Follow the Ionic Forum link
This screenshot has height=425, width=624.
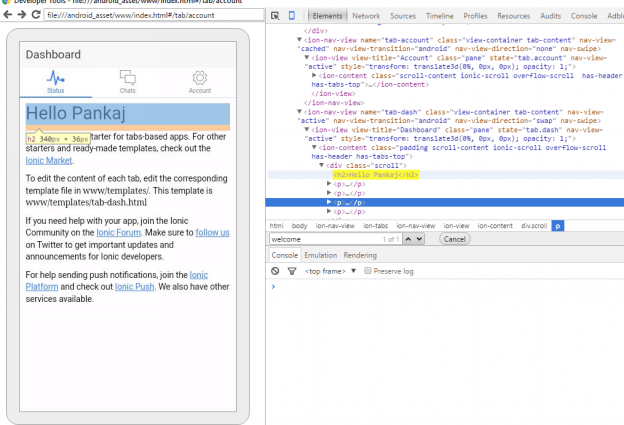pyautogui.click(x=120, y=232)
